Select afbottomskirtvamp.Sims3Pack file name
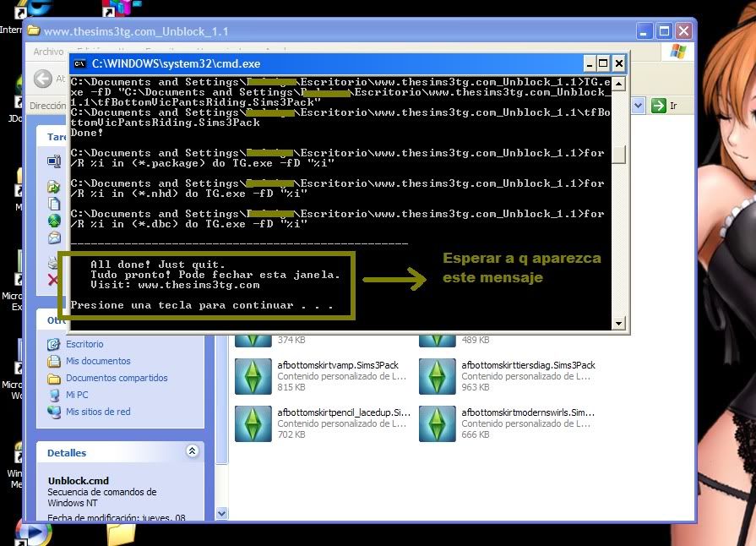Screen dimensions: 756x546 click(338, 365)
